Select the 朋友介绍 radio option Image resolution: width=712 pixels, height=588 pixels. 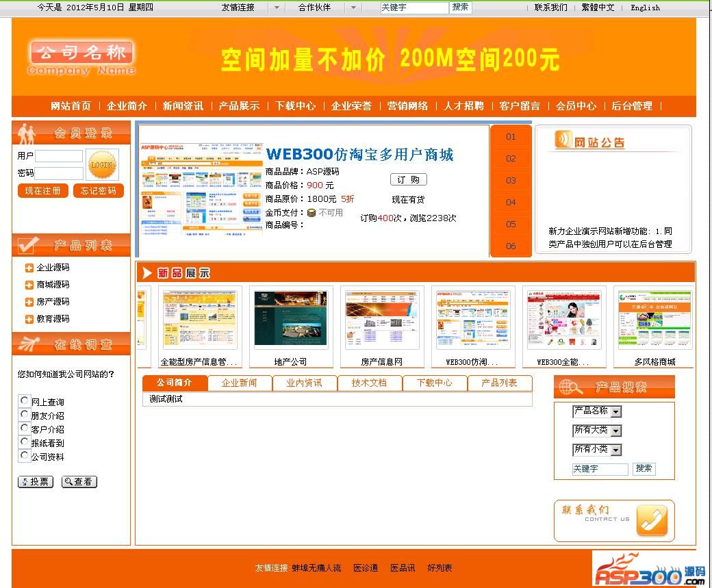[x=25, y=414]
